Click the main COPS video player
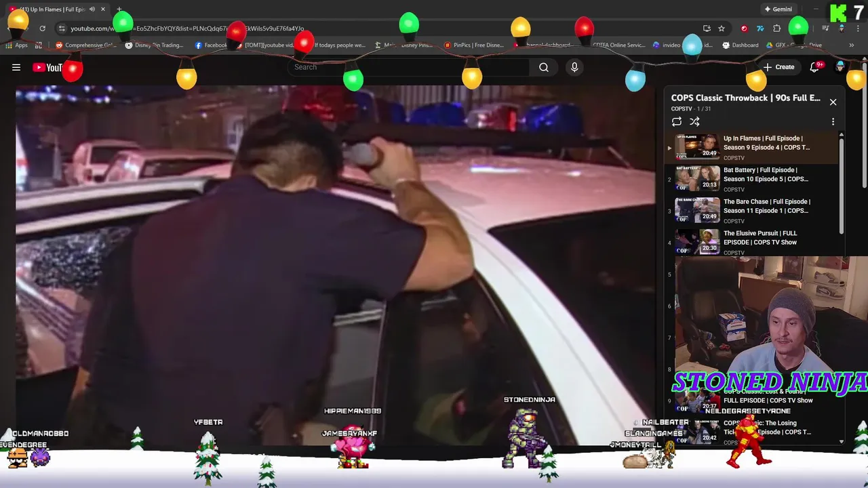Screen dimensions: 868x488 (x=336, y=266)
